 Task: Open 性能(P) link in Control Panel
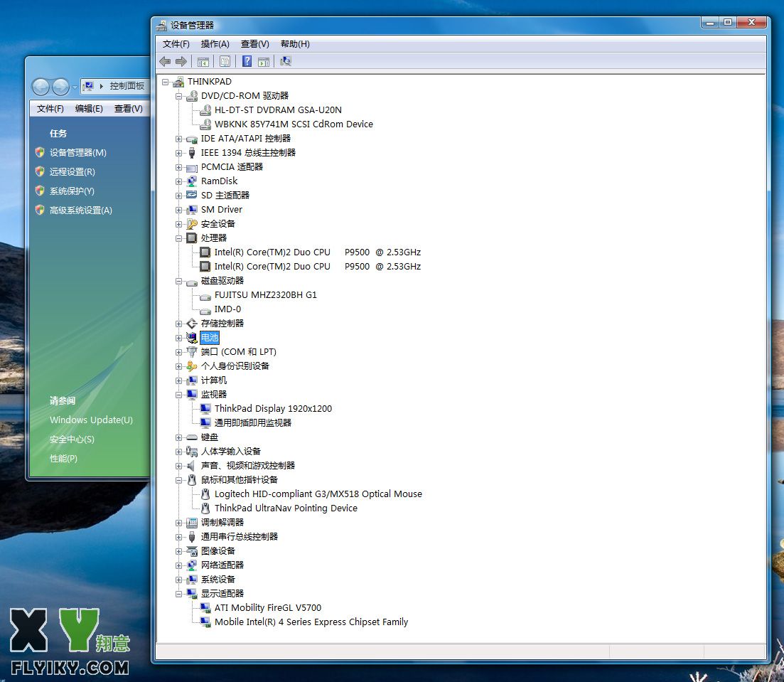coord(63,458)
